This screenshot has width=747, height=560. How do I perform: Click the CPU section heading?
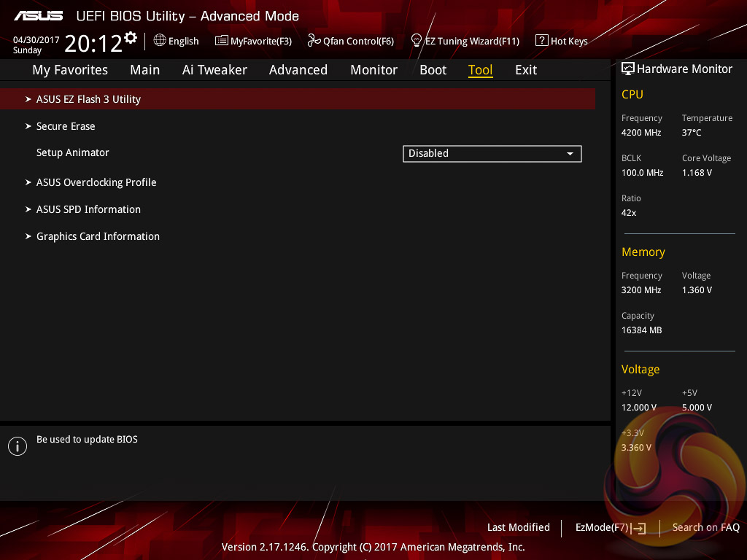(x=632, y=94)
